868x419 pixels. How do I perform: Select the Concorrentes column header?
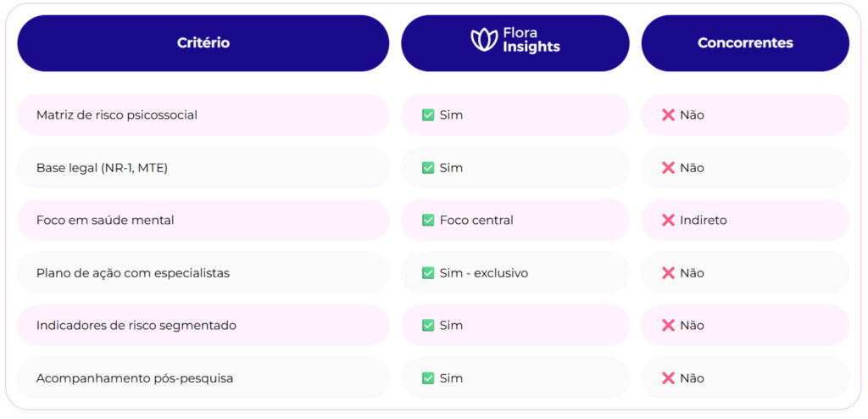point(745,42)
